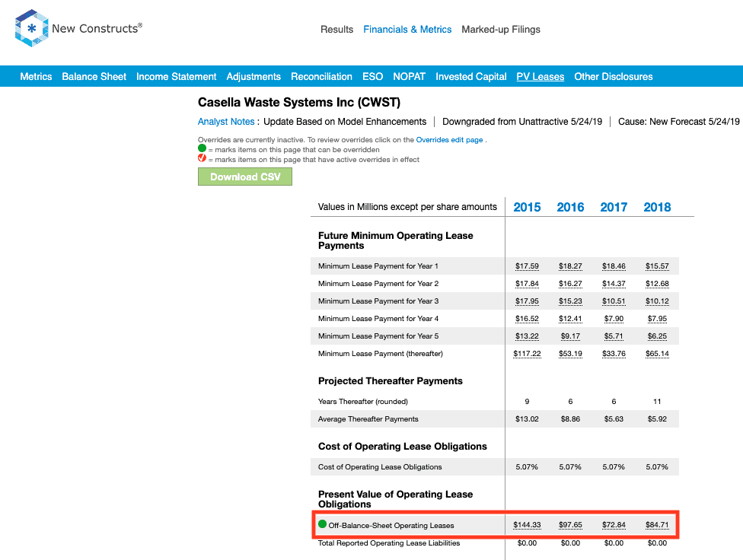This screenshot has height=560, width=743.
Task: Click the New Constructs logo icon
Action: [x=32, y=28]
